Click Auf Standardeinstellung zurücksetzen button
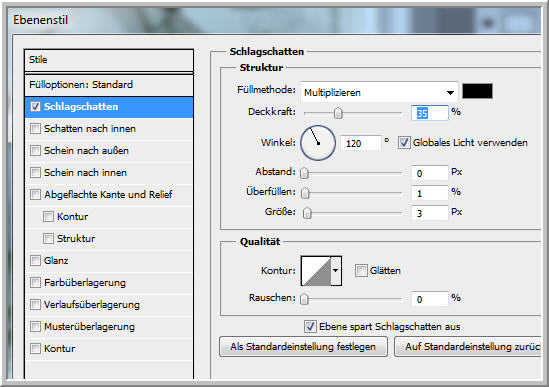 coord(468,347)
